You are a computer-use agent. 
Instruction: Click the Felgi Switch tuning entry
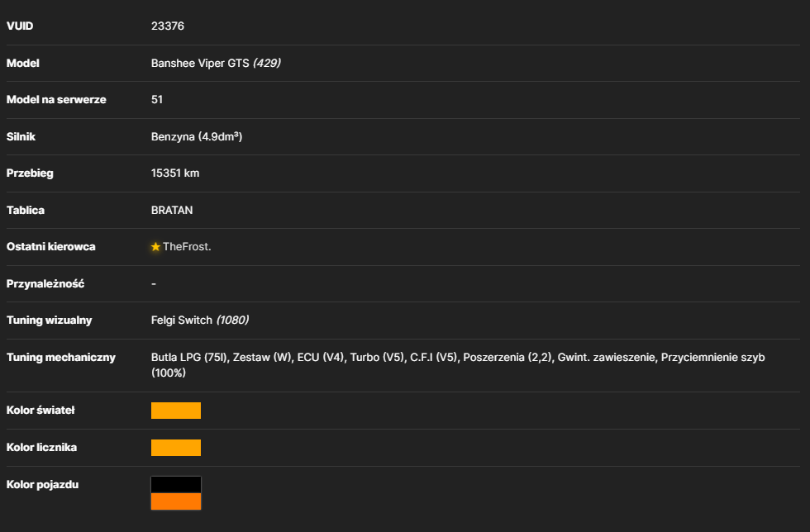click(x=181, y=321)
